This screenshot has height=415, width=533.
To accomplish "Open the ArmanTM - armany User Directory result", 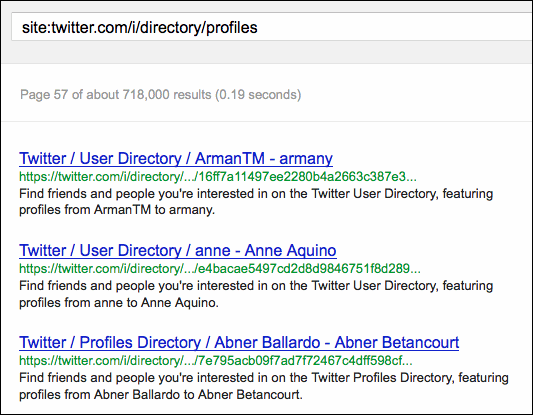I will click(176, 158).
